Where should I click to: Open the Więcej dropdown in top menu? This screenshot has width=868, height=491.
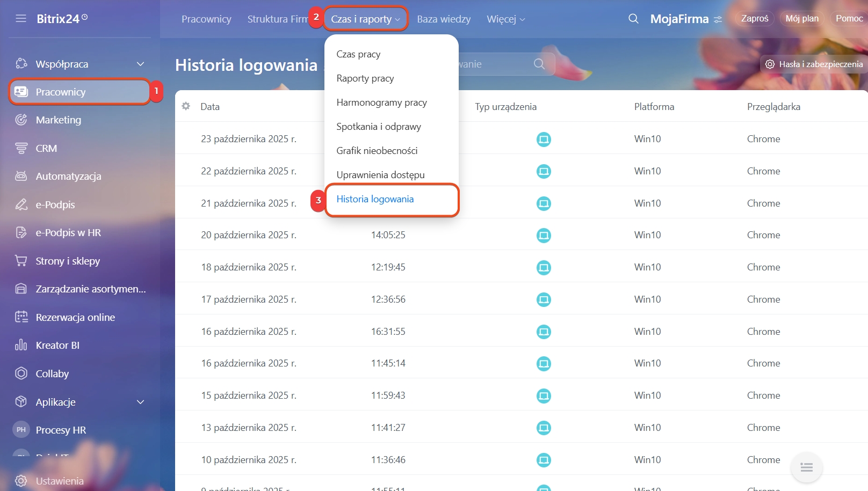tap(505, 19)
